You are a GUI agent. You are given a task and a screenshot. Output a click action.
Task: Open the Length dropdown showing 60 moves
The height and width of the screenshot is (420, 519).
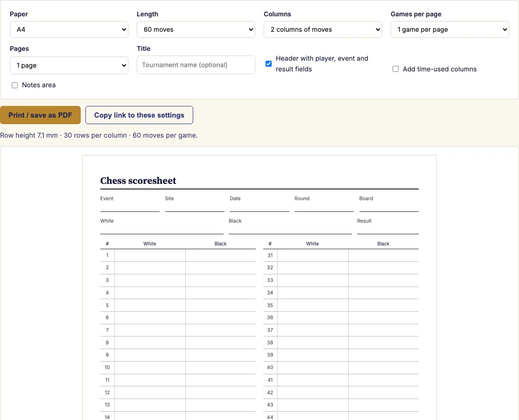coord(196,29)
